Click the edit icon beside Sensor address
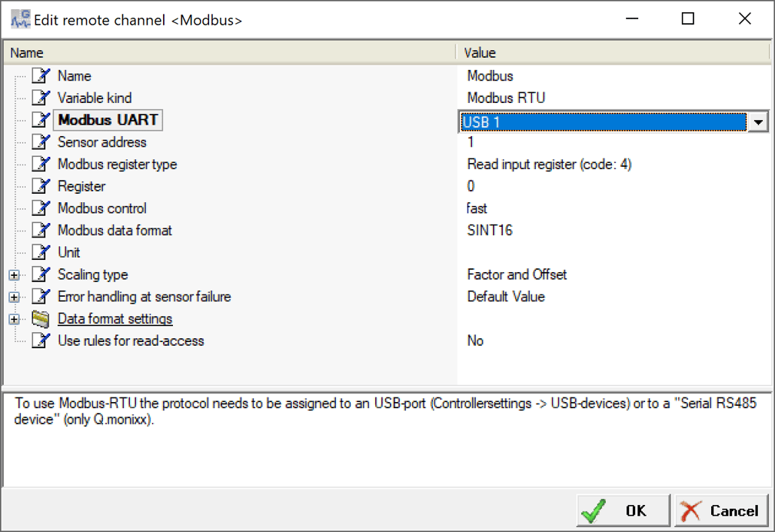 click(42, 142)
